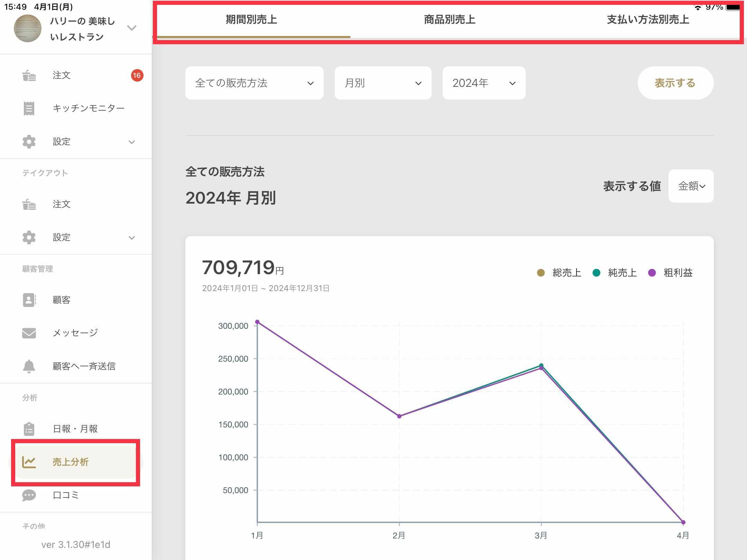Go to 顧客へ一斉送信
The width and height of the screenshot is (747, 560).
coord(75,366)
